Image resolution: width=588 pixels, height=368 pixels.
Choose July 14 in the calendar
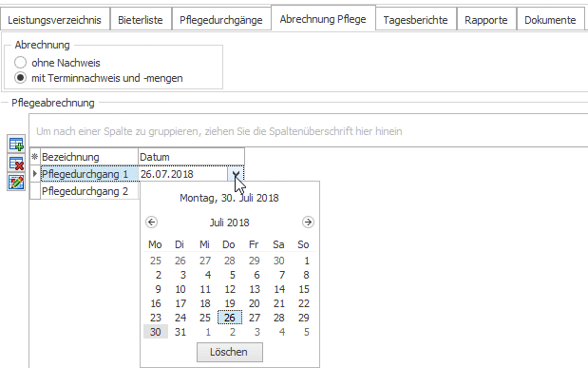(279, 289)
